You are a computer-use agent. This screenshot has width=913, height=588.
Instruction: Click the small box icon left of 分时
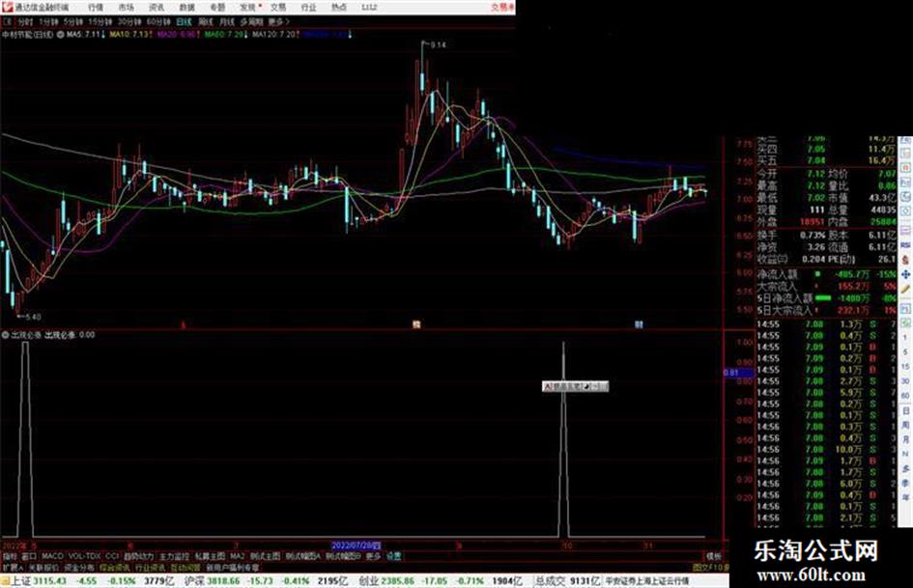(8, 21)
